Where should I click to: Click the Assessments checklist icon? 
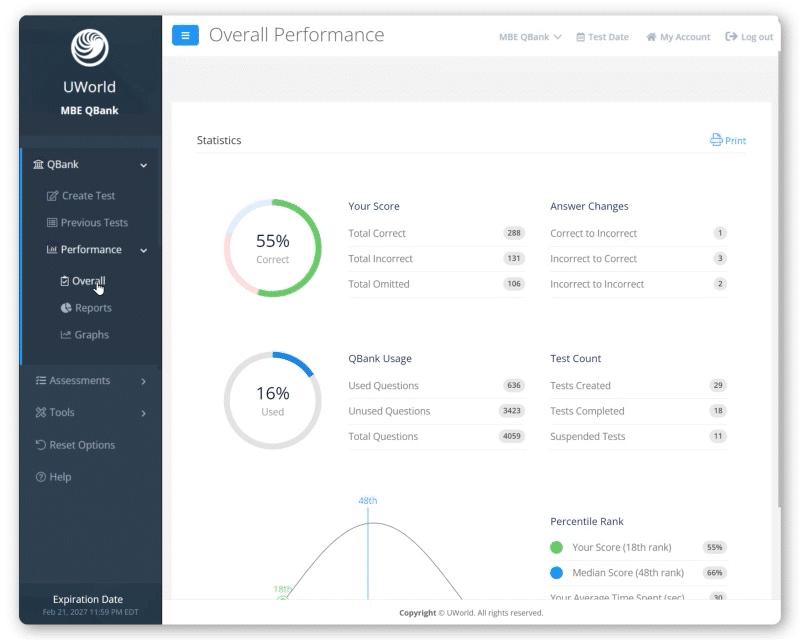tap(41, 381)
